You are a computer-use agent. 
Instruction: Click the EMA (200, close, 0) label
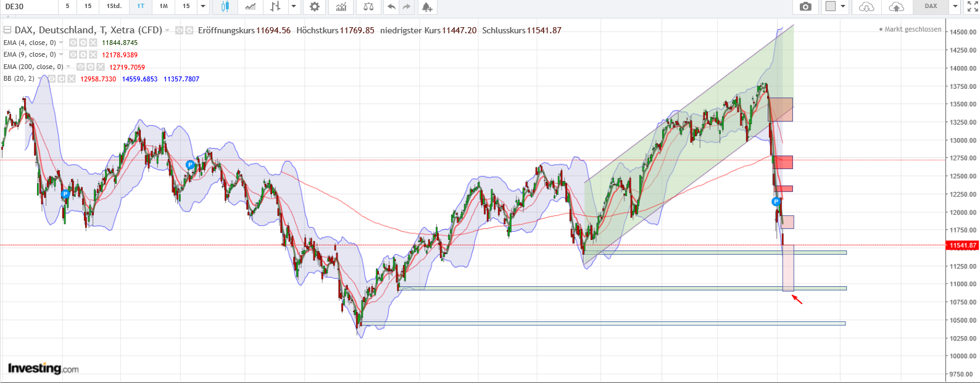33,67
